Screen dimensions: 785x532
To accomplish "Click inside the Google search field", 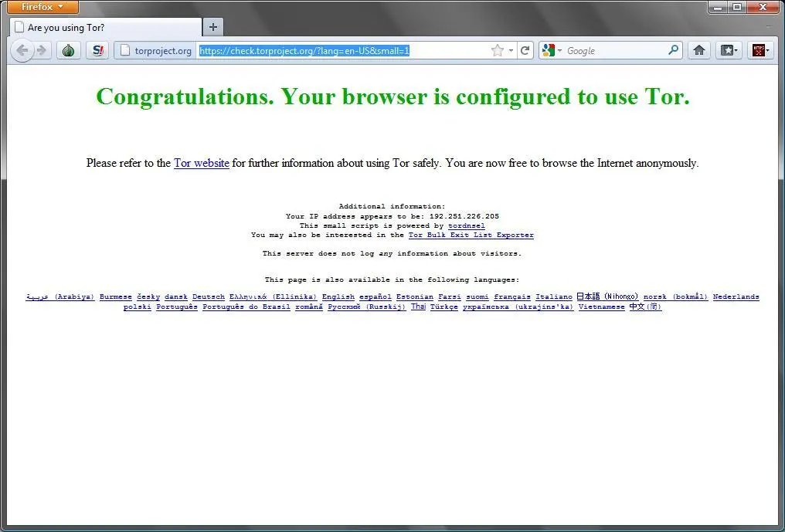I will point(614,51).
